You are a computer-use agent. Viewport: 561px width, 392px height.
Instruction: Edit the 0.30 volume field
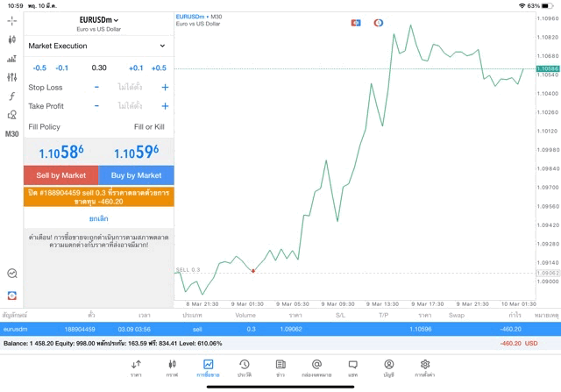[99, 68]
